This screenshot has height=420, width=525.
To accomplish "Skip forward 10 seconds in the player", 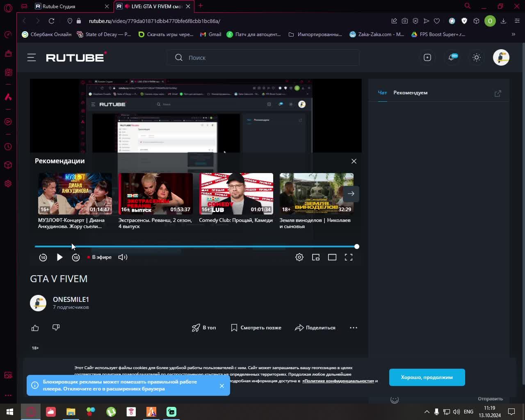I will [x=76, y=257].
